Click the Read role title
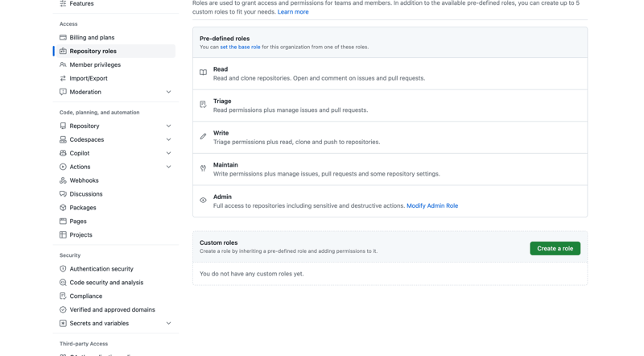 pyautogui.click(x=221, y=69)
